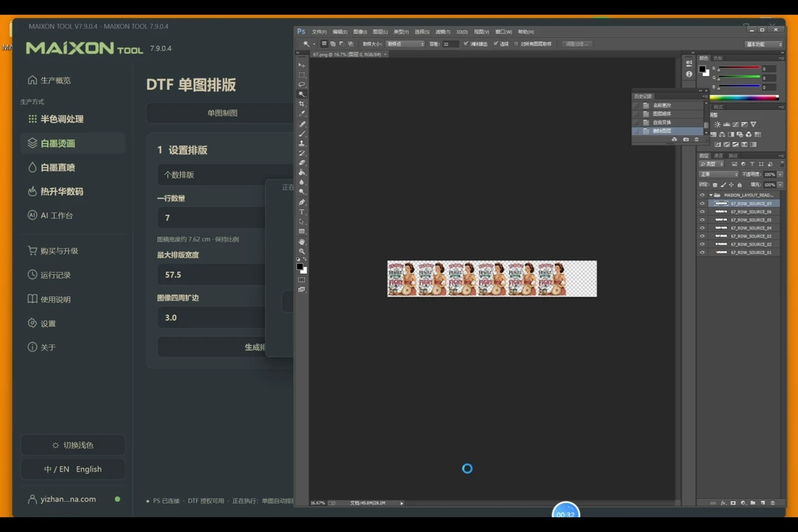Select the Crop tool in Photoshop
Image resolution: width=798 pixels, height=532 pixels.
click(x=301, y=104)
